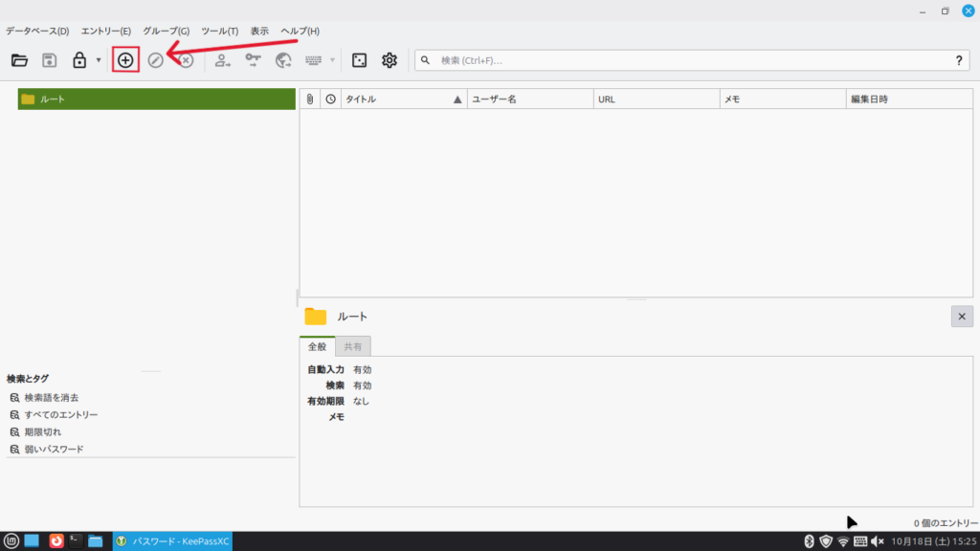Screen dimensions: 980x551
Task: Open the データベース(D) menu
Action: (x=37, y=32)
